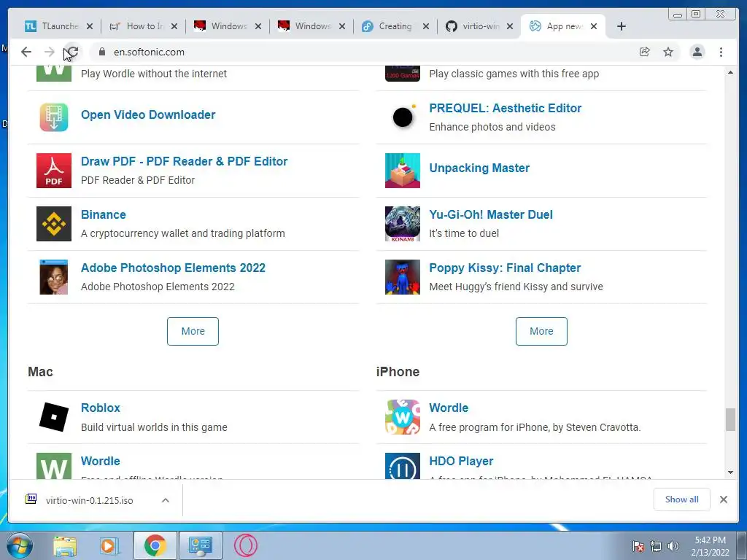Image resolution: width=747 pixels, height=560 pixels.
Task: Click the browser back arrow
Action: point(26,52)
